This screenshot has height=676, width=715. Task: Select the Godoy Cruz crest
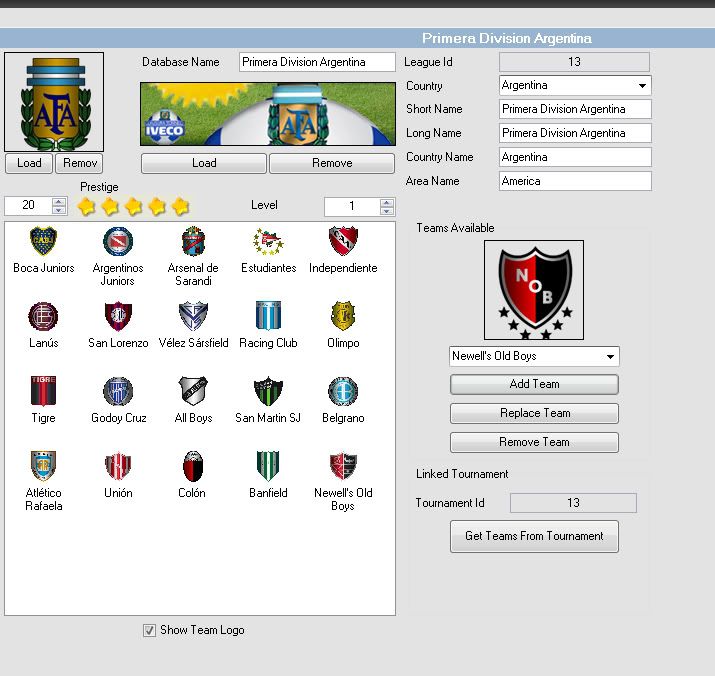[118, 391]
